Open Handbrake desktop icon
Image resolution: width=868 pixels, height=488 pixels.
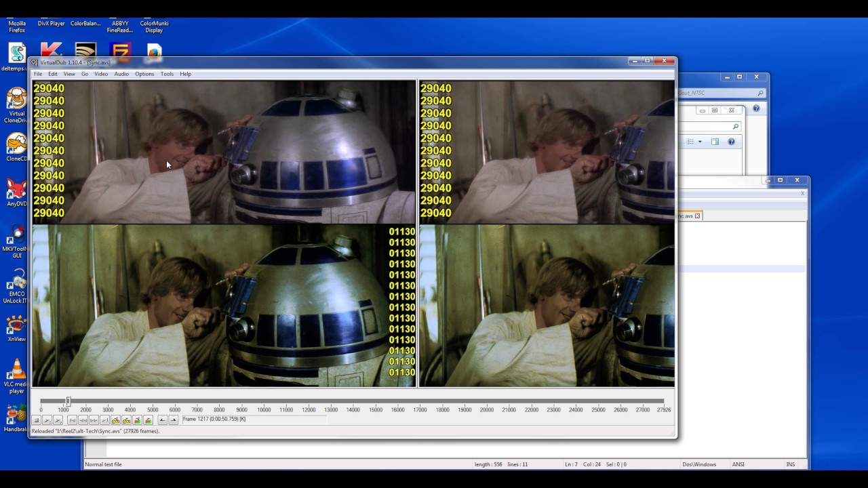pyautogui.click(x=16, y=418)
